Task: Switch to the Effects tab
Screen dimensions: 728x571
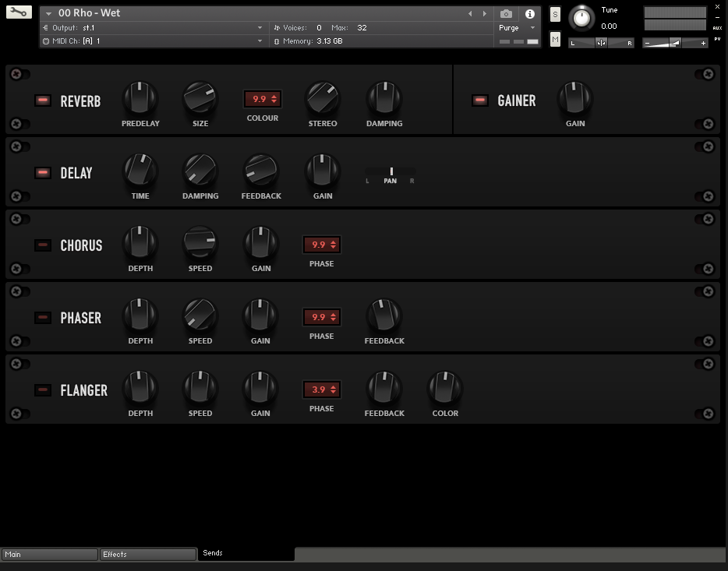Action: click(148, 555)
